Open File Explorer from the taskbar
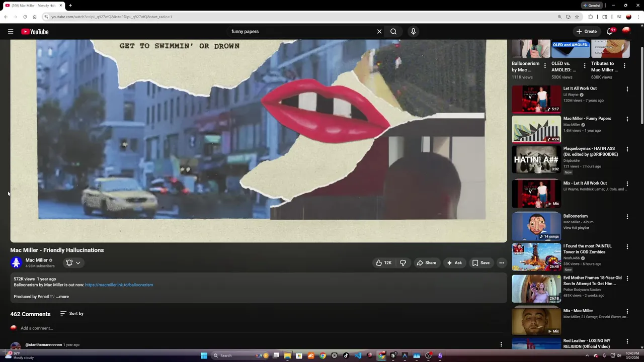Screen dimensions: 644x362 coord(288,355)
